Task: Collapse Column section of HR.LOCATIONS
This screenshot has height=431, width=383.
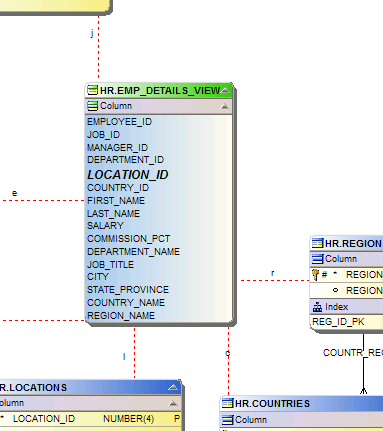Action: coord(173,403)
